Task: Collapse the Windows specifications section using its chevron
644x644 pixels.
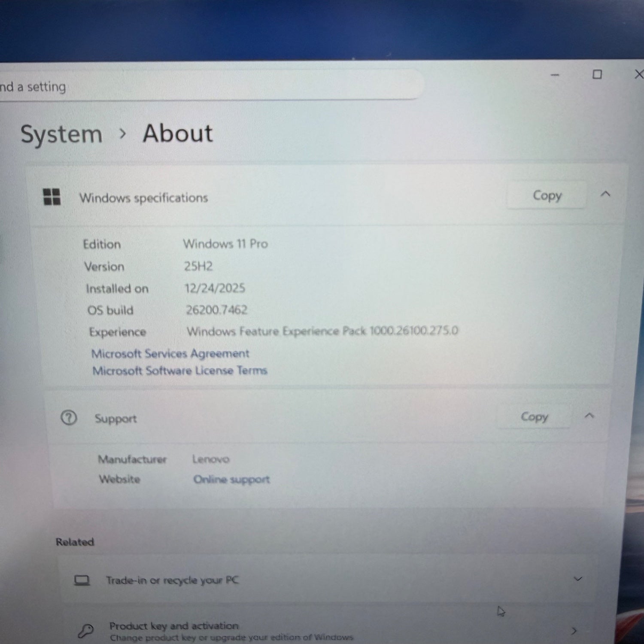Action: [605, 194]
